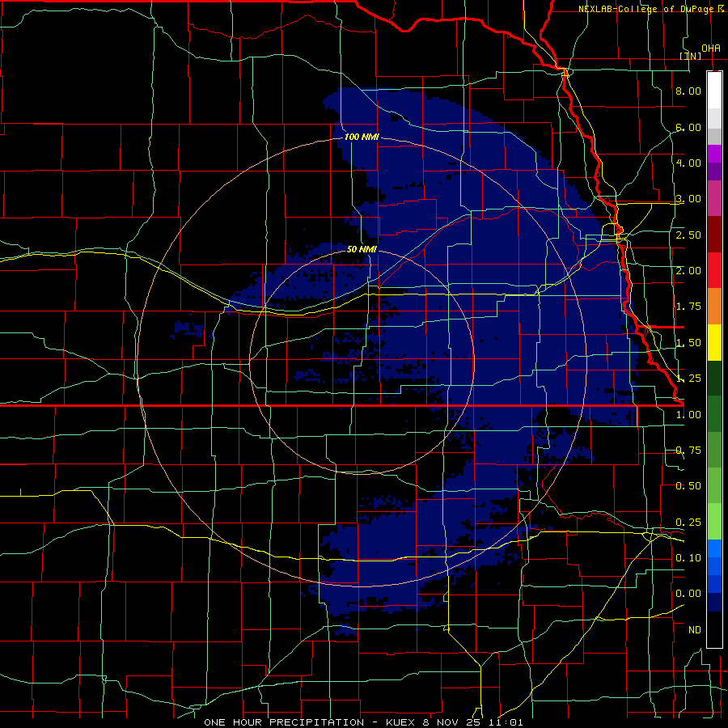728x728 pixels.
Task: Click the 6.00 scale label
Action: (x=688, y=127)
